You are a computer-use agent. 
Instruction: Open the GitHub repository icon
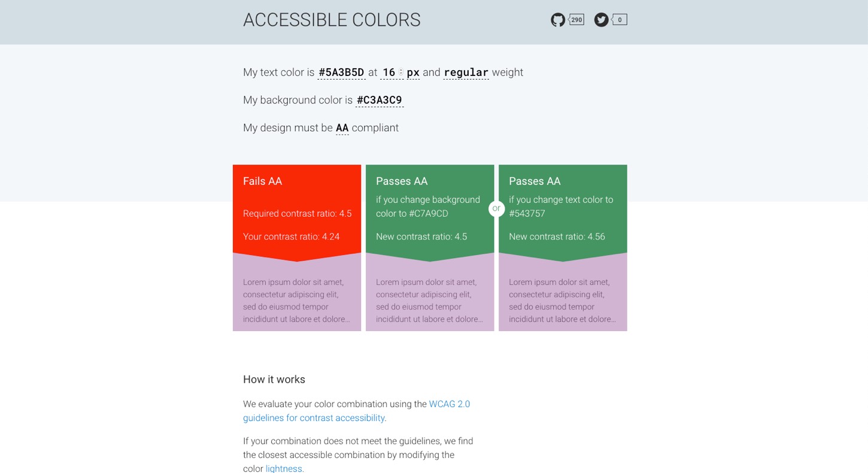point(557,20)
